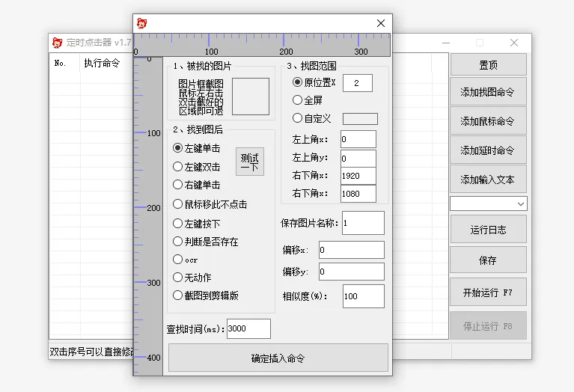Click the 右下角x field showing 1920
The width and height of the screenshot is (574, 392).
point(358,176)
